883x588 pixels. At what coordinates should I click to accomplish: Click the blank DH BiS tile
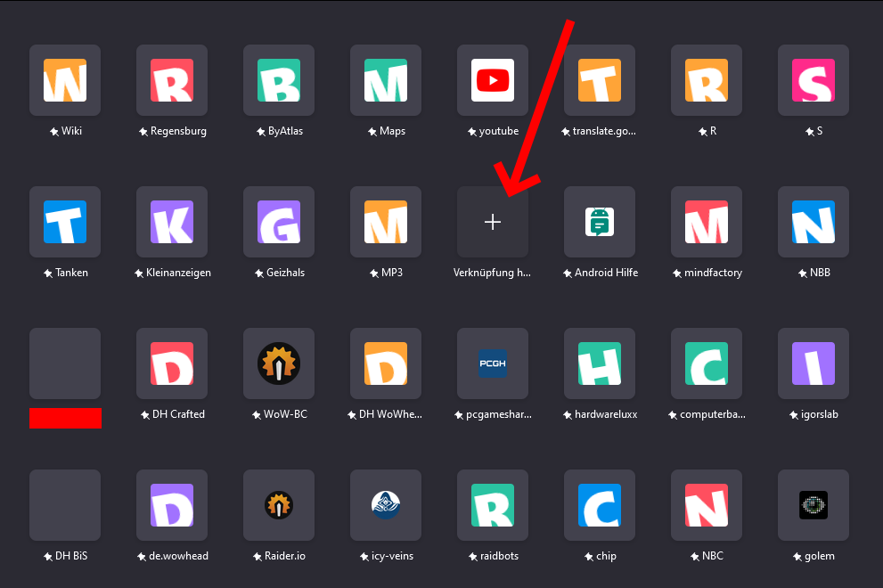(x=65, y=505)
